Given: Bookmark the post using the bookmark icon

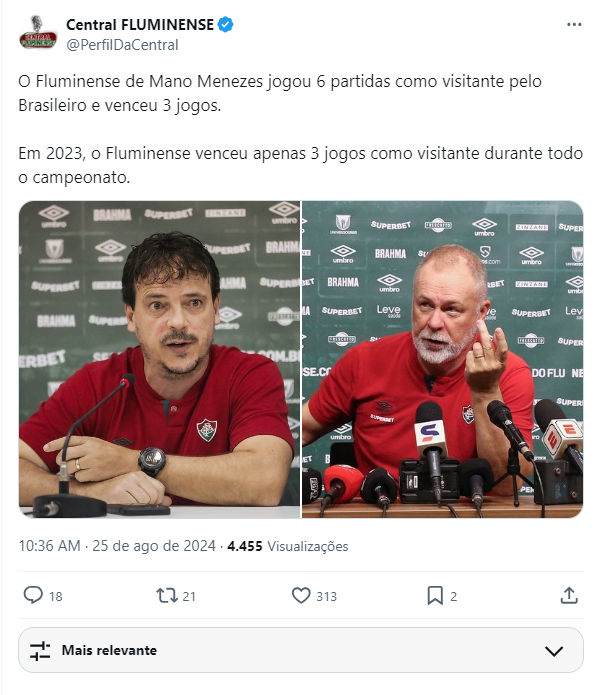Looking at the screenshot, I should point(435,595).
